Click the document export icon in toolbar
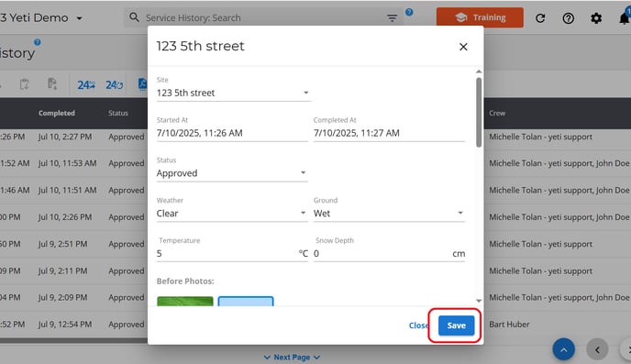Screen dimensions: 631x364 coord(52,83)
